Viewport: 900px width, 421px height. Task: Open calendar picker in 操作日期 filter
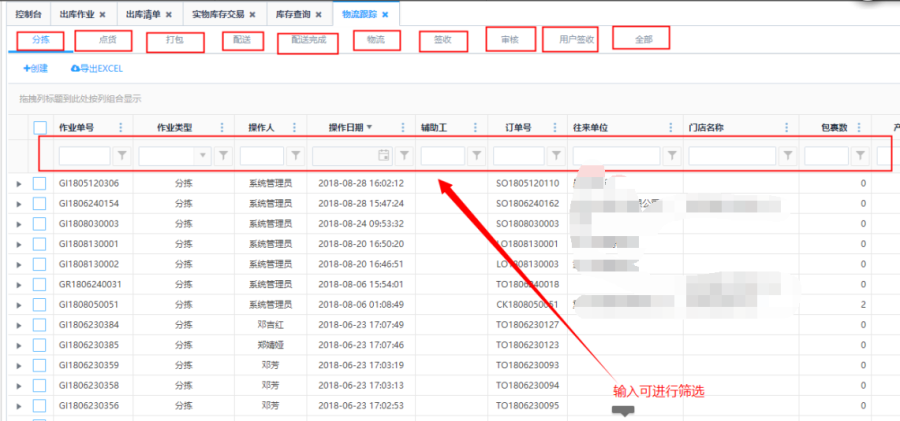click(383, 156)
